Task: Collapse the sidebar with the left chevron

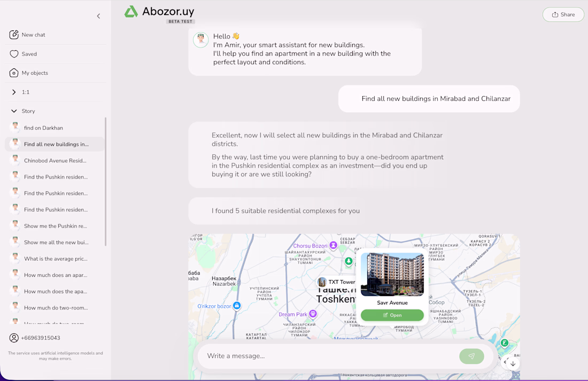Action: (x=99, y=16)
